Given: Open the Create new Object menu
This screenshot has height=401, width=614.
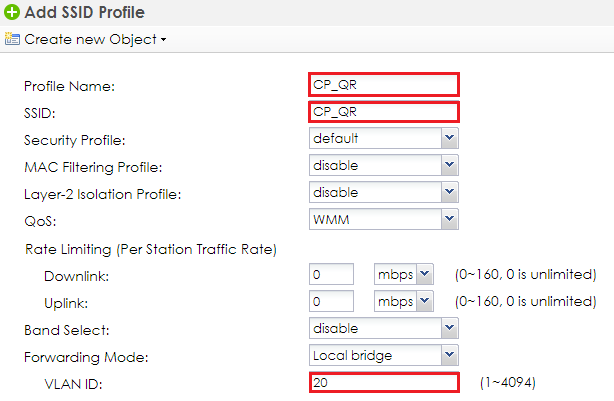Looking at the screenshot, I should point(95,39).
